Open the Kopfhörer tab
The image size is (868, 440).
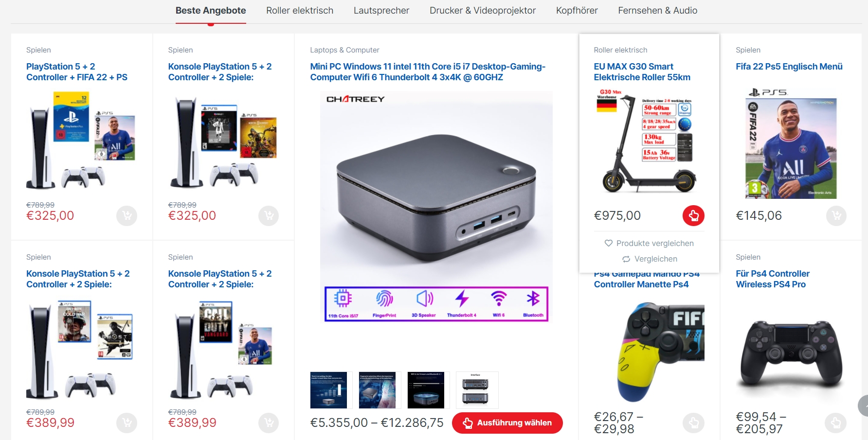coord(577,11)
